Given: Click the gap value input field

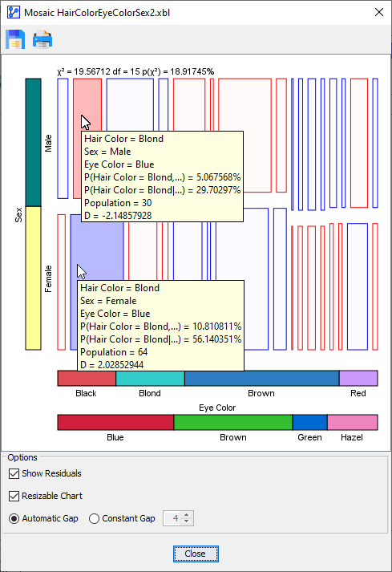Looking at the screenshot, I should click(173, 518).
